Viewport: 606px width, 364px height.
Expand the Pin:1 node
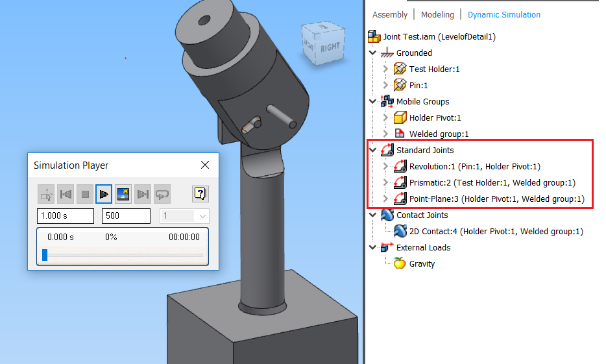click(385, 85)
